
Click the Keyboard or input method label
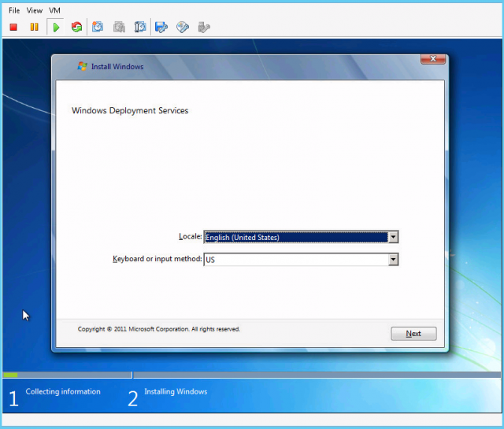coord(157,259)
